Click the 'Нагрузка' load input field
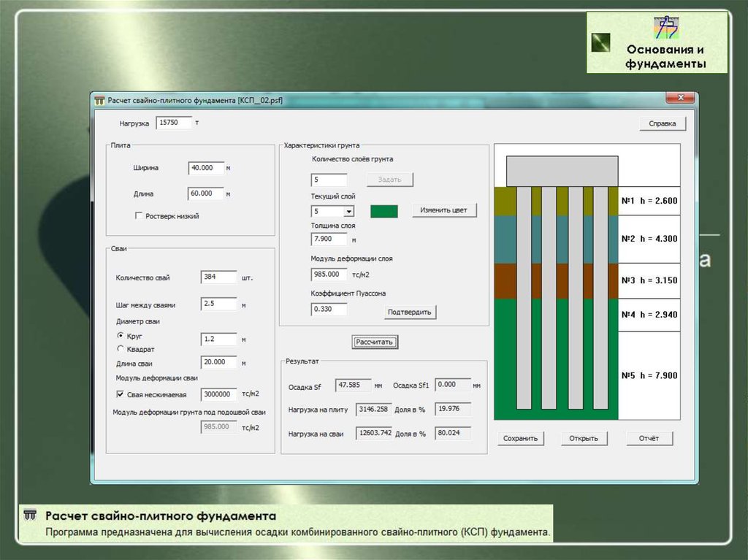The image size is (748, 560). 174,123
